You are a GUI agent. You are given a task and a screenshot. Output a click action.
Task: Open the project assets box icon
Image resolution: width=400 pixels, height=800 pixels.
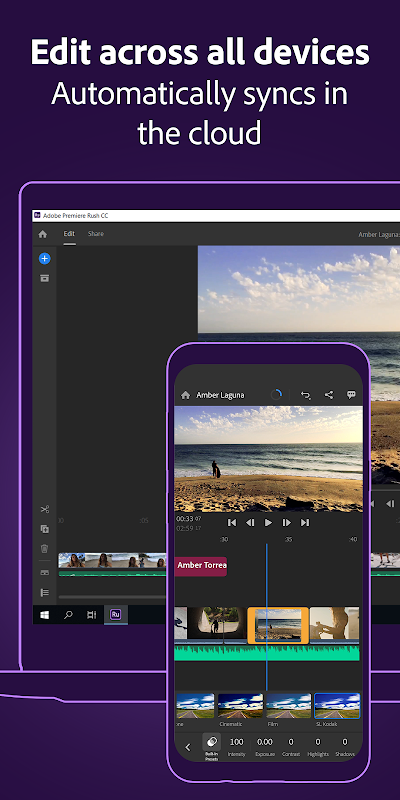pos(44,278)
